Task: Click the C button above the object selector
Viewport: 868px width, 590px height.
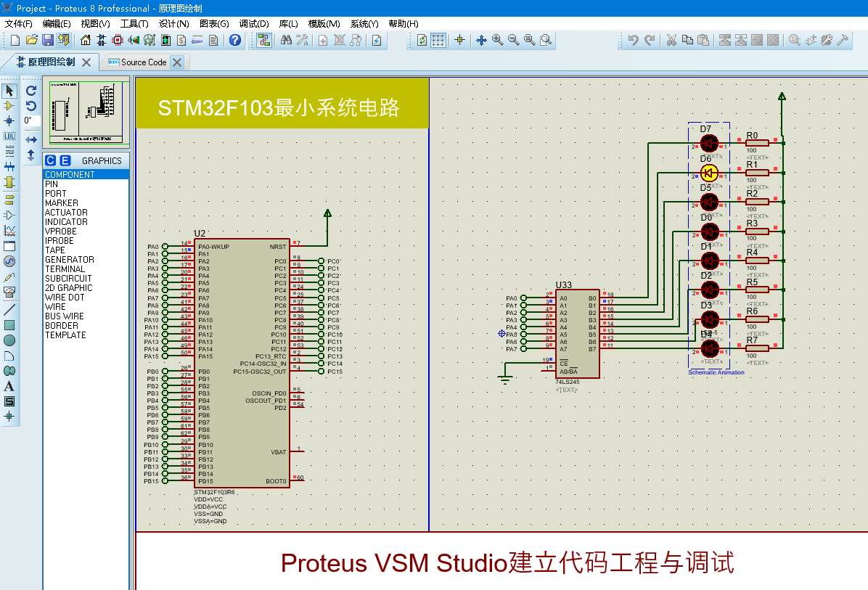Action: click(x=51, y=160)
